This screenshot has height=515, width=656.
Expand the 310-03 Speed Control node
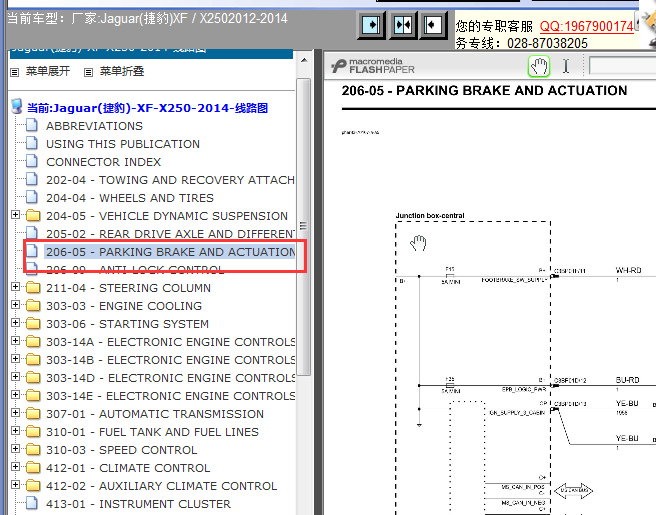[15, 448]
